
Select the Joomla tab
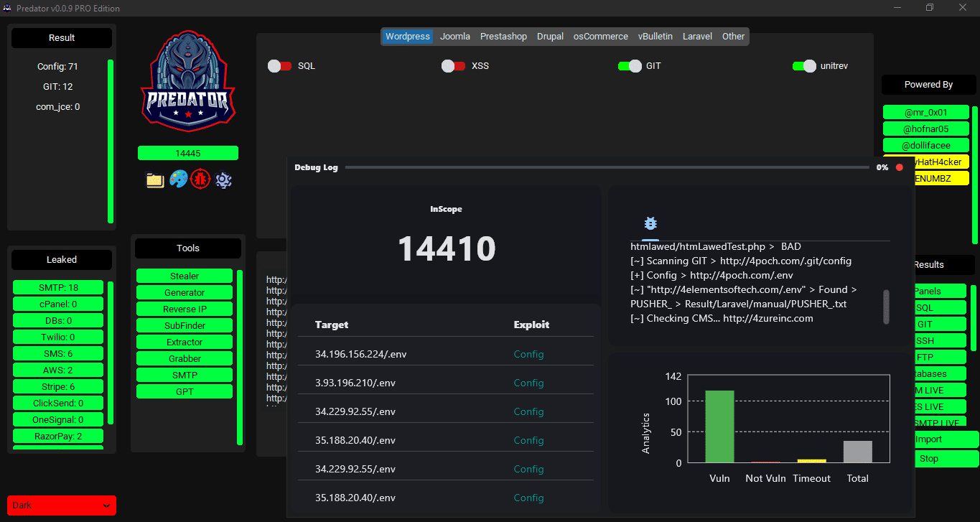pyautogui.click(x=455, y=37)
